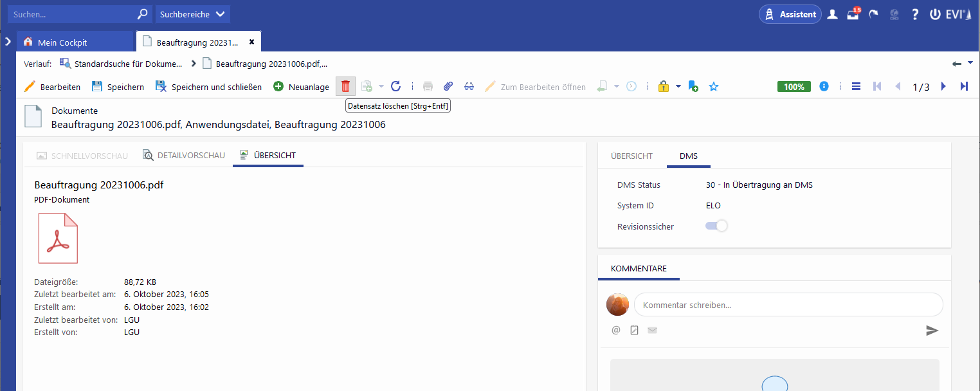Click the PDF document thumbnail icon
This screenshot has width=980, height=391.
pyautogui.click(x=58, y=238)
